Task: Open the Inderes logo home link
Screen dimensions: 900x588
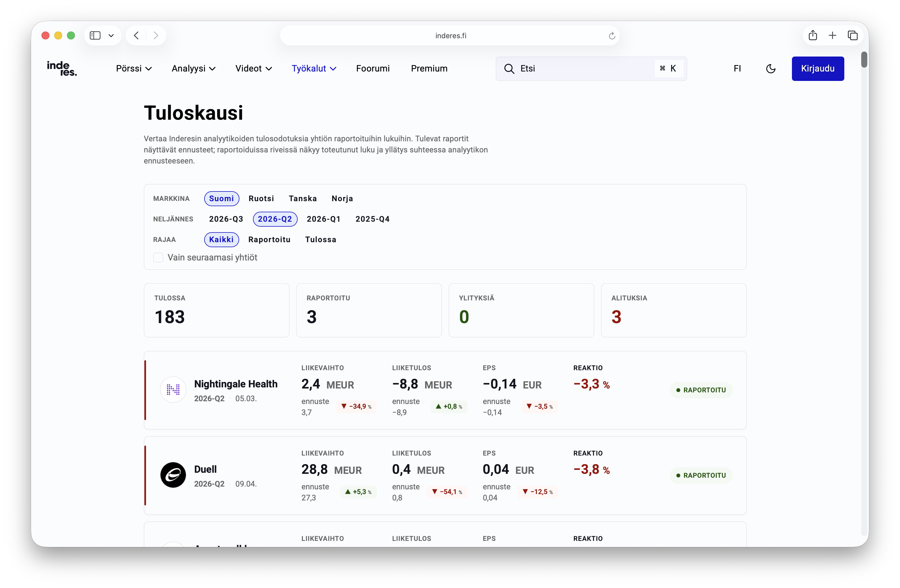Action: (x=62, y=68)
